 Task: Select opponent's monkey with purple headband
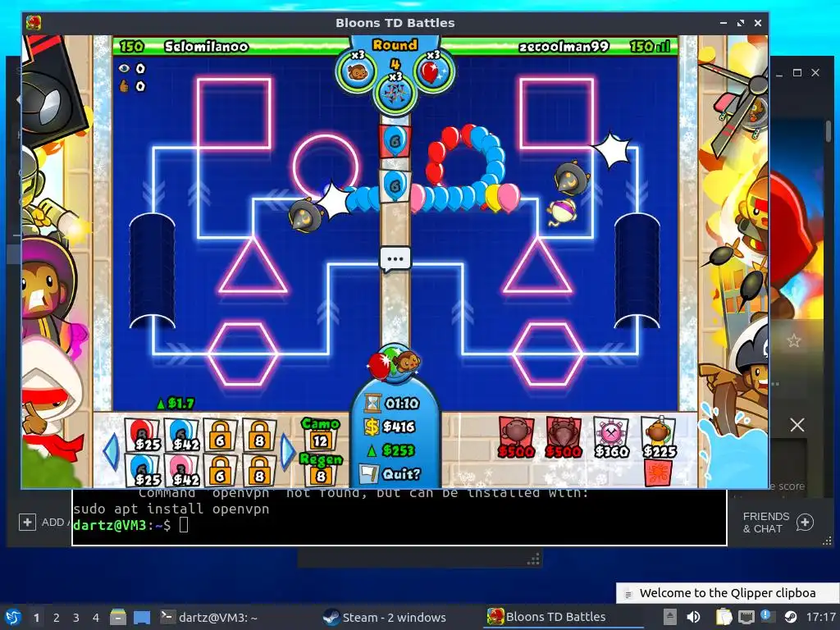563,212
